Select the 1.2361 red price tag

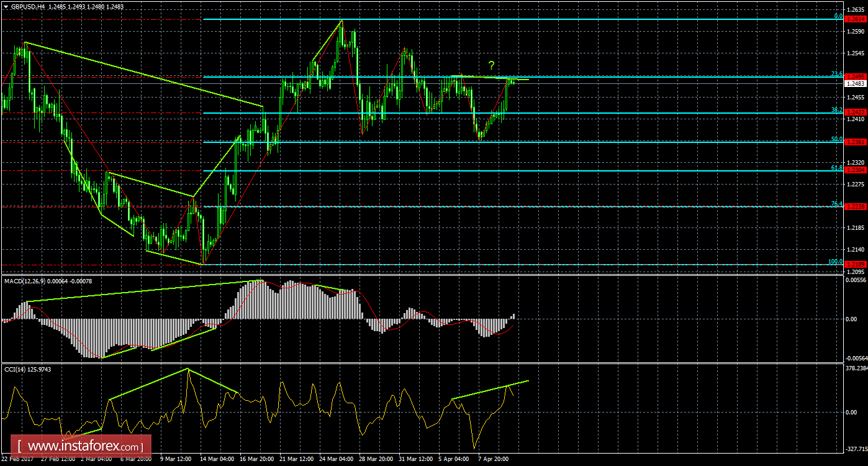[x=856, y=142]
